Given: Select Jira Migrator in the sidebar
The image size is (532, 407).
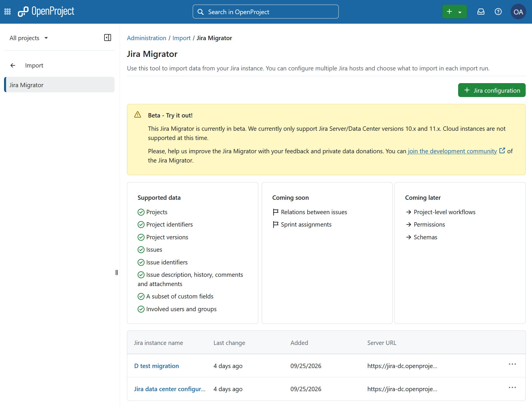Looking at the screenshot, I should tap(59, 85).
